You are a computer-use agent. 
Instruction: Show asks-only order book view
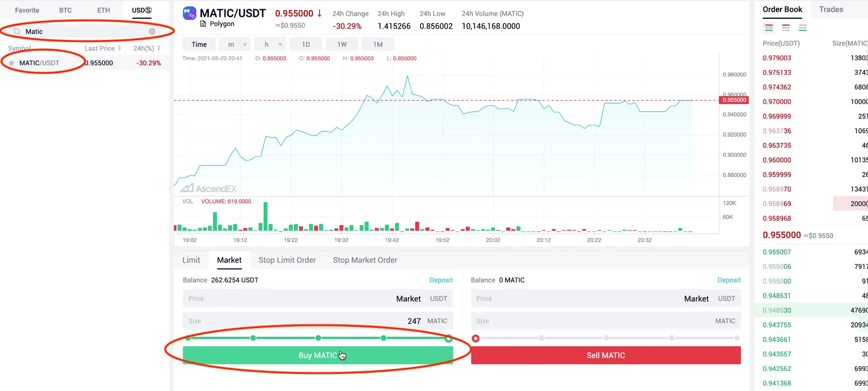[x=786, y=28]
